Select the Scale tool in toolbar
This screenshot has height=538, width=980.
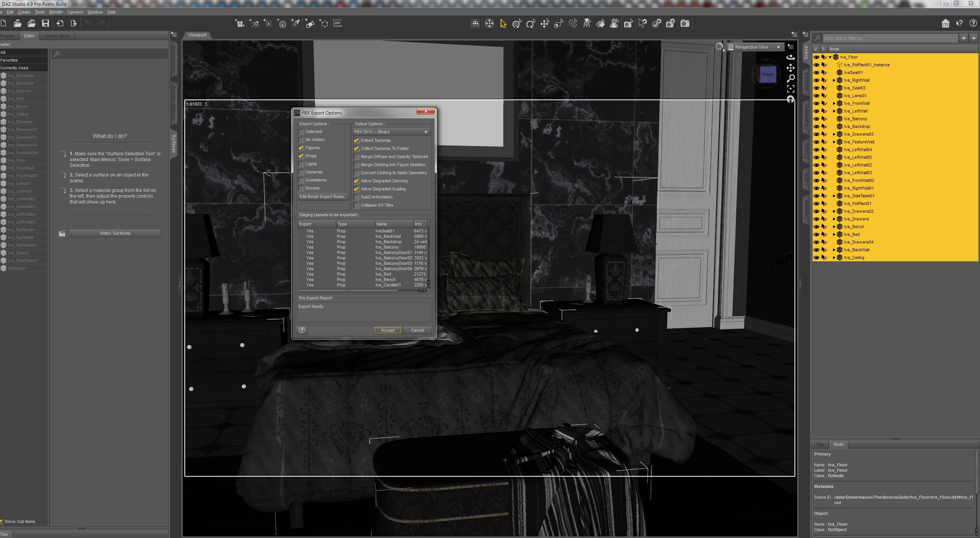click(x=558, y=24)
